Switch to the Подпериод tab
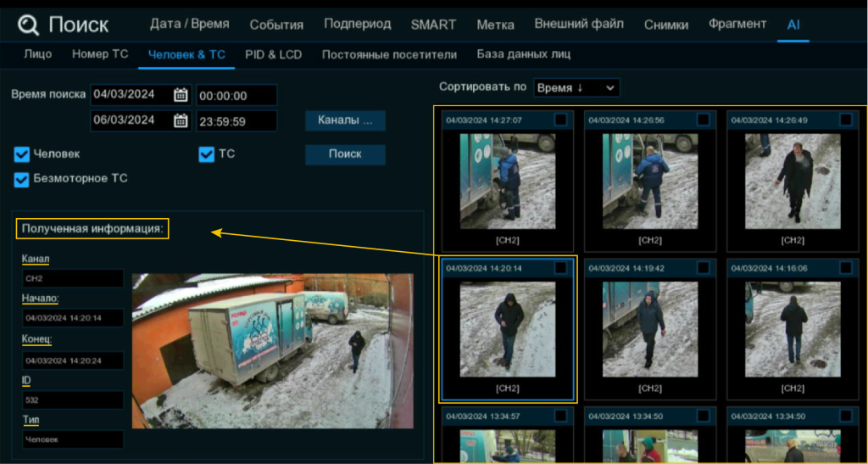Screen dimensions: 868x464 (x=357, y=25)
